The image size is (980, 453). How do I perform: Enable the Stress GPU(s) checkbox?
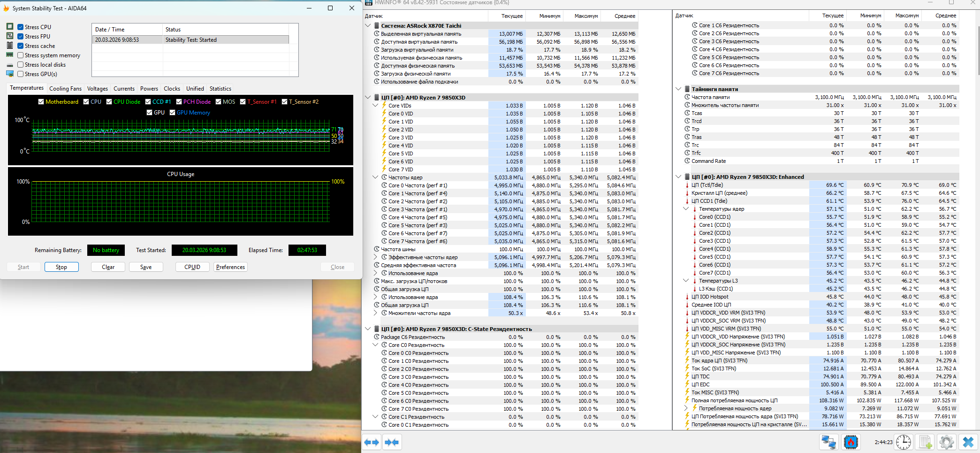21,74
